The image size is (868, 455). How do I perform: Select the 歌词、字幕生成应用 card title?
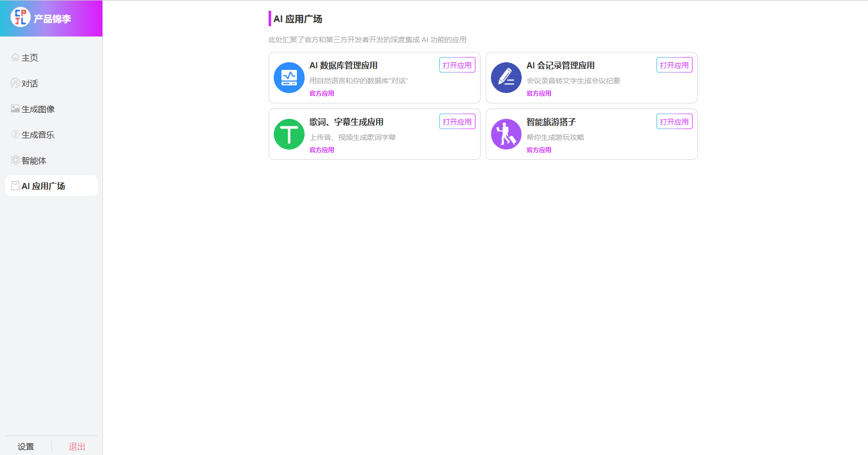coord(346,122)
